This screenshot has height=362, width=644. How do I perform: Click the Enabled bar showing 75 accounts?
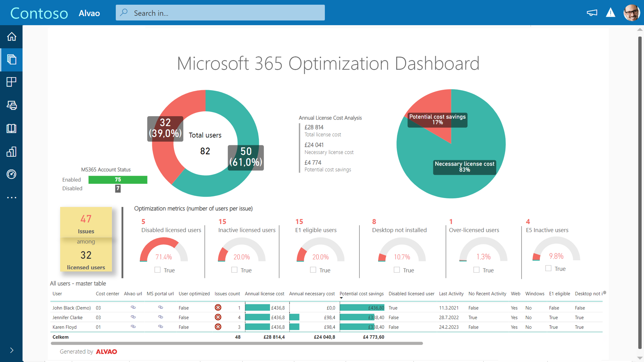(118, 180)
